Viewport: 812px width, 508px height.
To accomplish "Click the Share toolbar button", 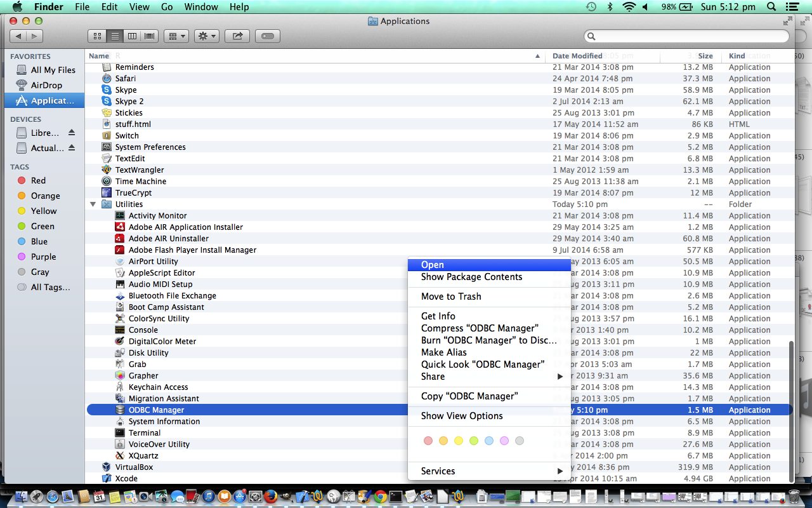I will (x=237, y=36).
